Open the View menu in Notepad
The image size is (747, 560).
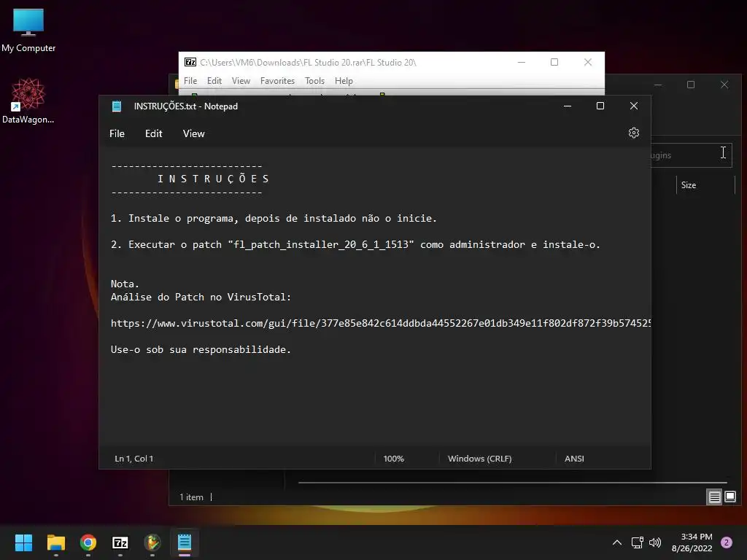(193, 134)
